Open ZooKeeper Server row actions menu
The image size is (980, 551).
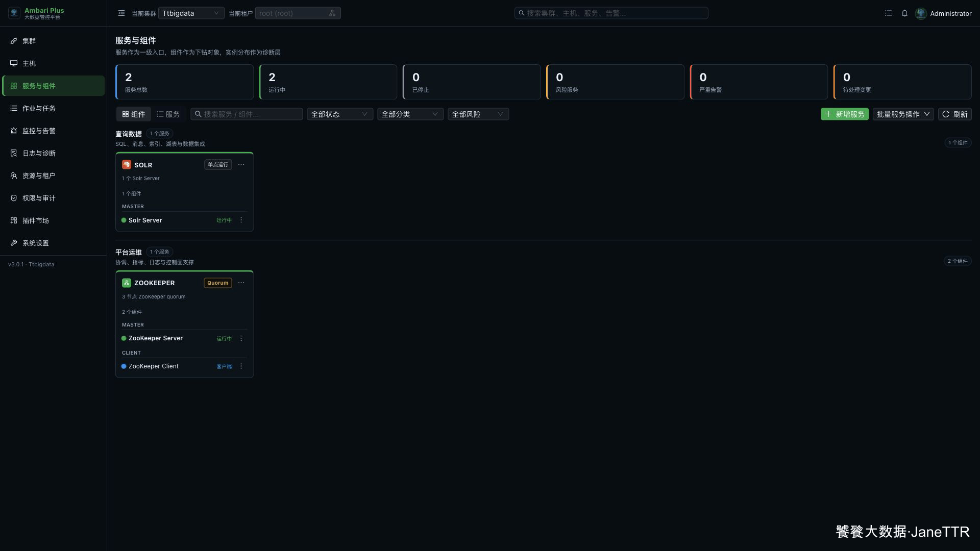pyautogui.click(x=241, y=338)
